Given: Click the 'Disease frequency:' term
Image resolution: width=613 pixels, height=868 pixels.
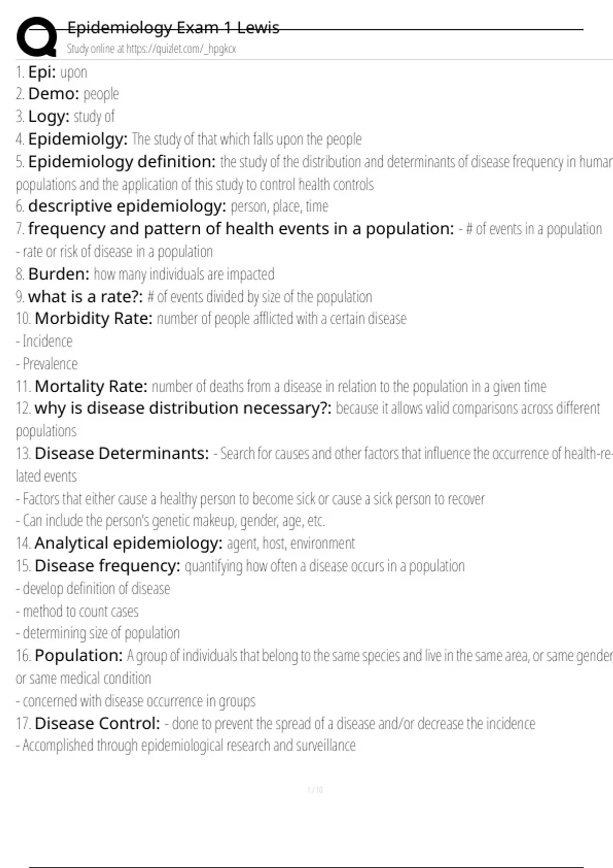Looking at the screenshot, I should click(x=107, y=566).
